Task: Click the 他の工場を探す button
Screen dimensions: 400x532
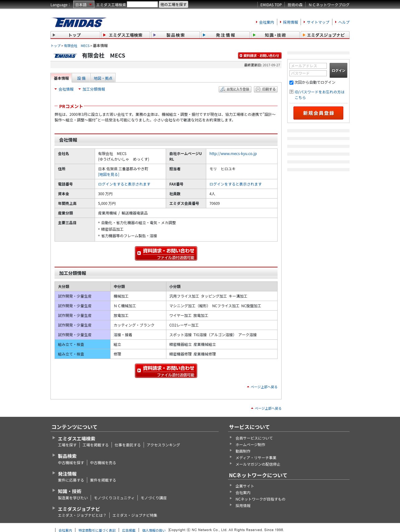Action: [174, 4]
